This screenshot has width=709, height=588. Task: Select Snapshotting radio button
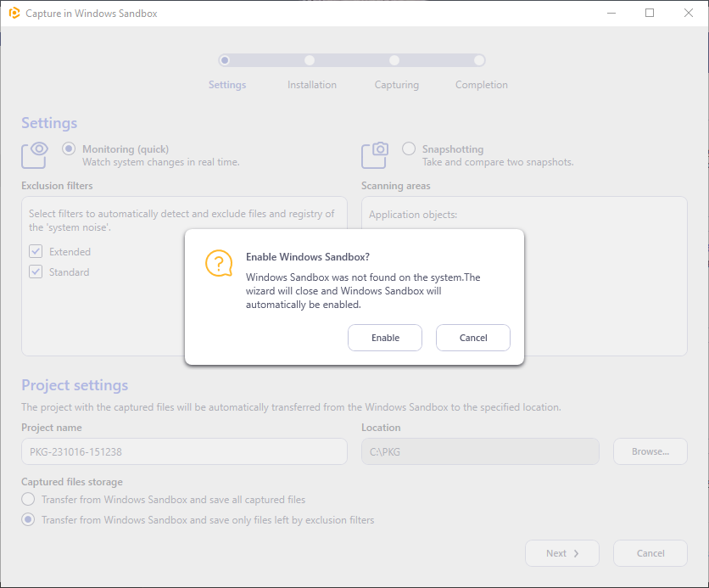(409, 148)
